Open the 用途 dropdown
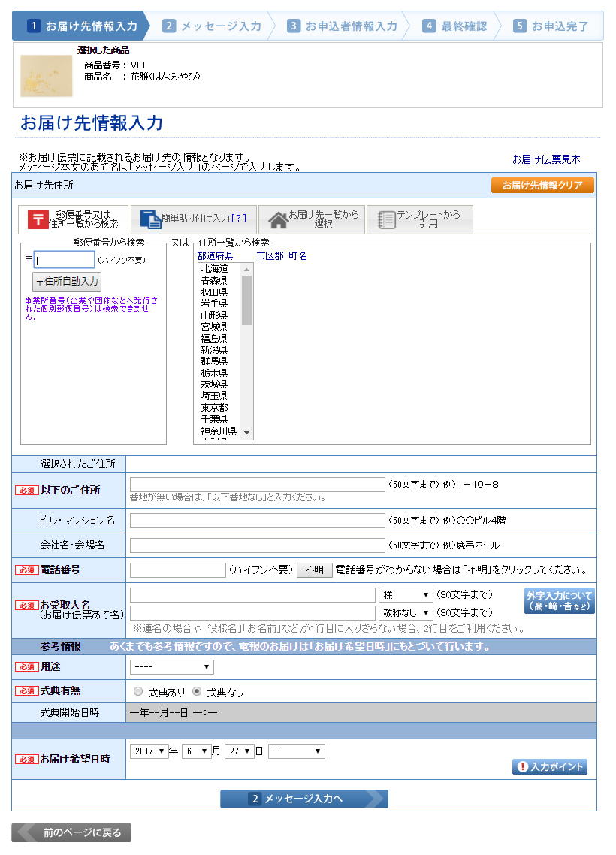 (x=171, y=667)
